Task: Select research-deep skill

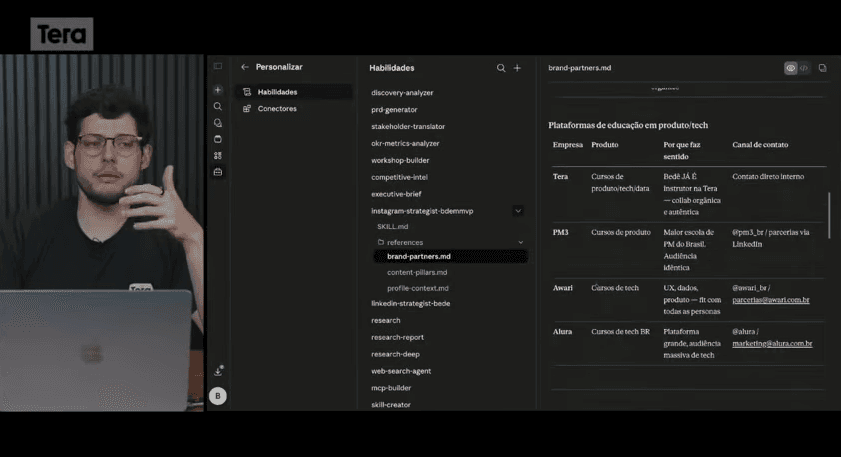Action: (x=395, y=354)
